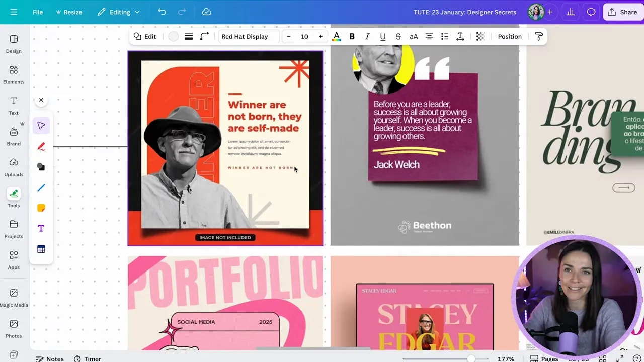
Task: Select the line tool in floating toolbar
Action: [41, 187]
